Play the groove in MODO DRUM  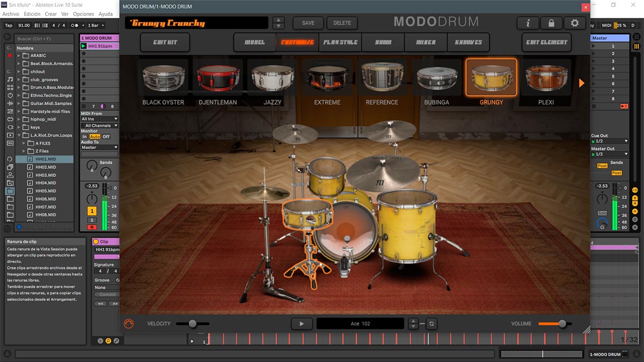302,323
